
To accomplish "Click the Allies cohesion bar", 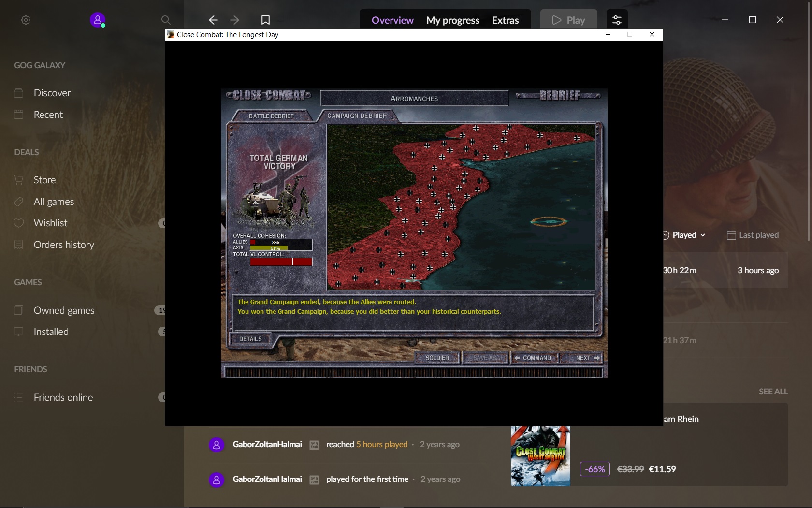I will [x=281, y=242].
